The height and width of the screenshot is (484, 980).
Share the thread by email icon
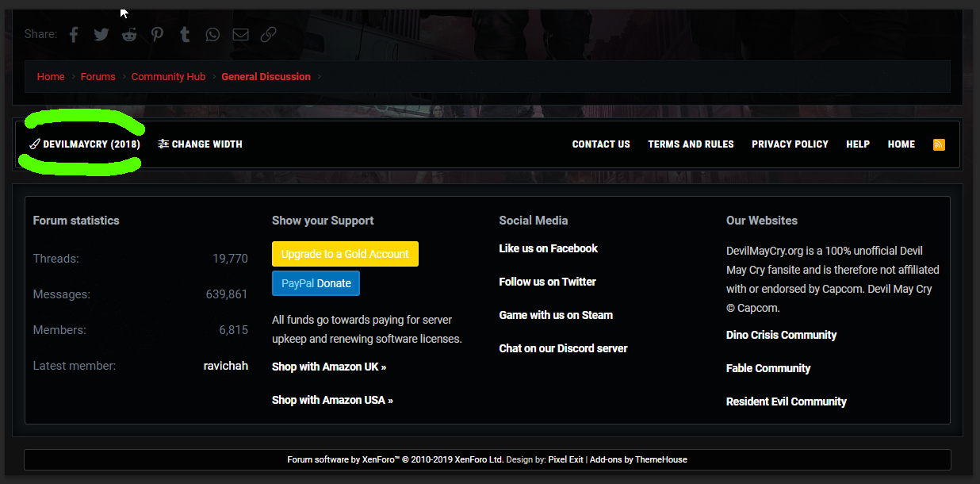tap(240, 34)
